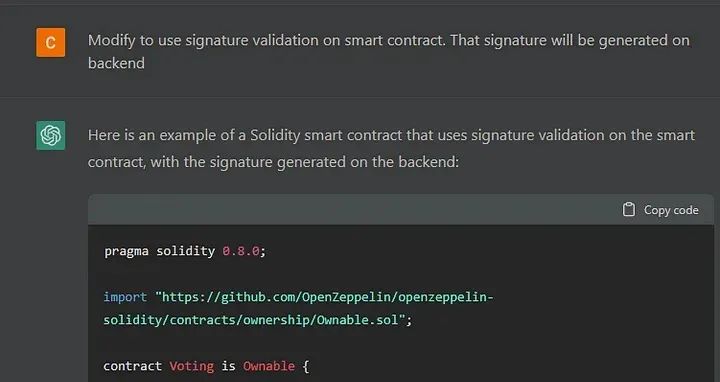Click the opening curly brace after Ownable
Viewport: 720px width, 382px height.
coord(306,366)
